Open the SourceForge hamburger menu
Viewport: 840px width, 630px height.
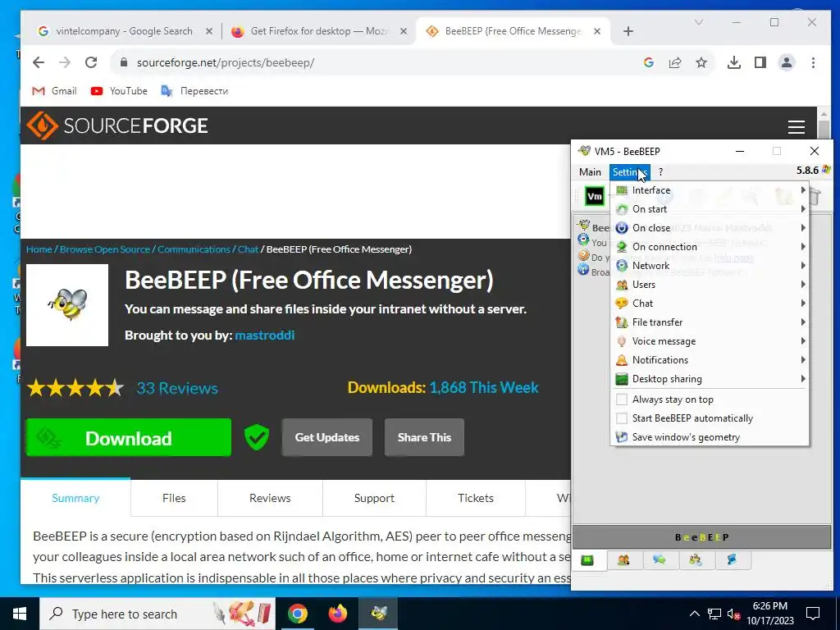(x=796, y=126)
